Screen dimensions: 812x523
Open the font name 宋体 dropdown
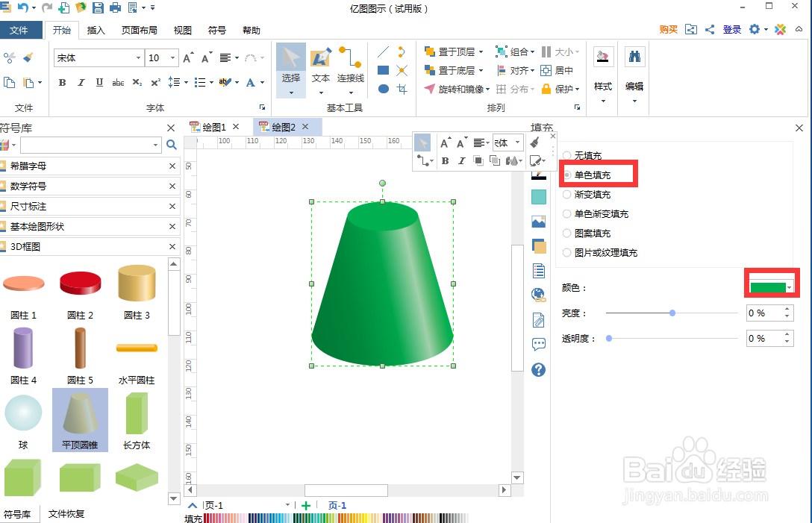point(138,58)
